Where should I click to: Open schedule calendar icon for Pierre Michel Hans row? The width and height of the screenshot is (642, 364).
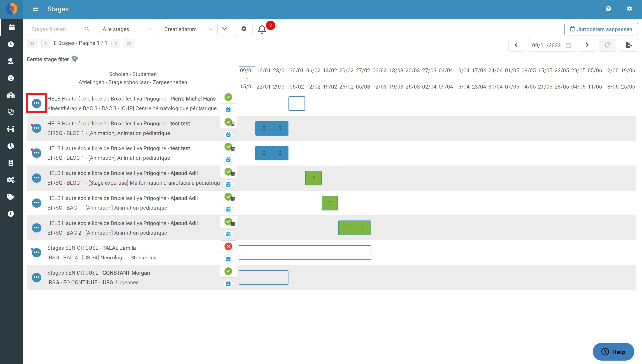pyautogui.click(x=228, y=109)
